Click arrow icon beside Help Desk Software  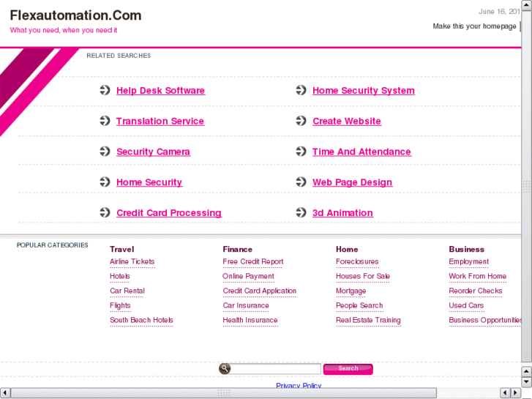click(x=105, y=91)
